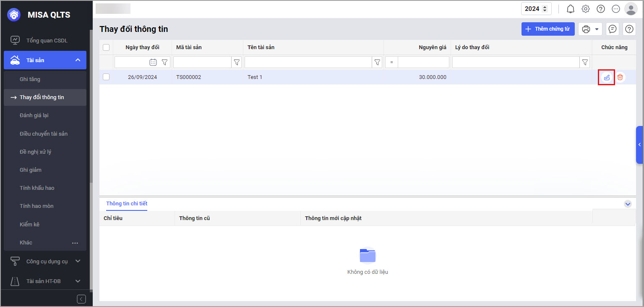This screenshot has height=307, width=644.
Task: Focus the Nguyên giá filter value field
Action: (423, 62)
